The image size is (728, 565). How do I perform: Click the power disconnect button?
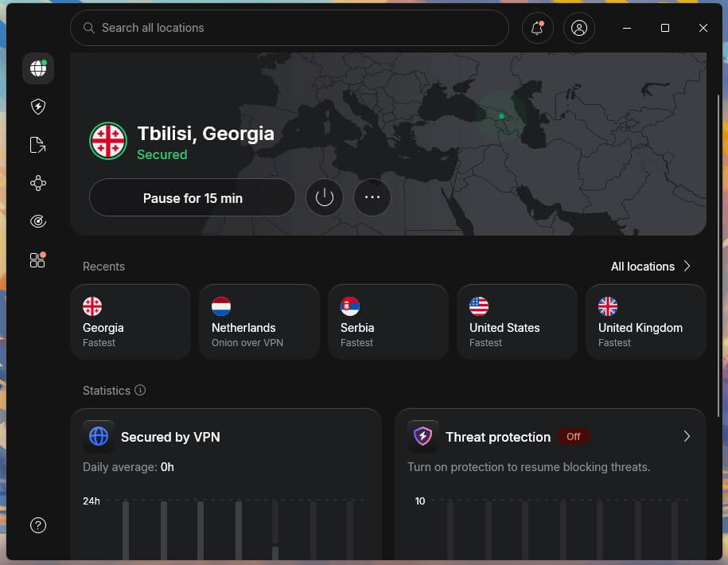tap(324, 197)
